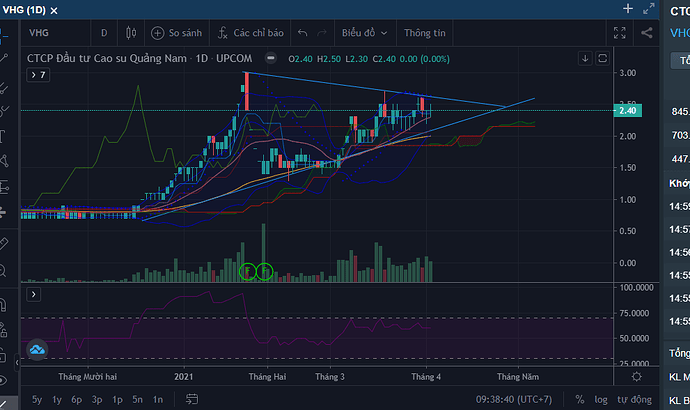Select the 5y time range
The image size is (690, 410).
point(37,399)
